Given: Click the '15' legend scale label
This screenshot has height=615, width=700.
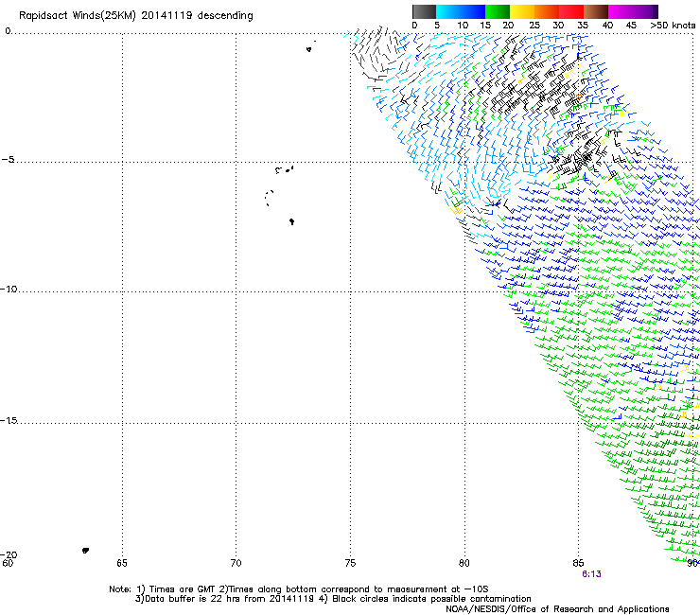Looking at the screenshot, I should [x=485, y=26].
